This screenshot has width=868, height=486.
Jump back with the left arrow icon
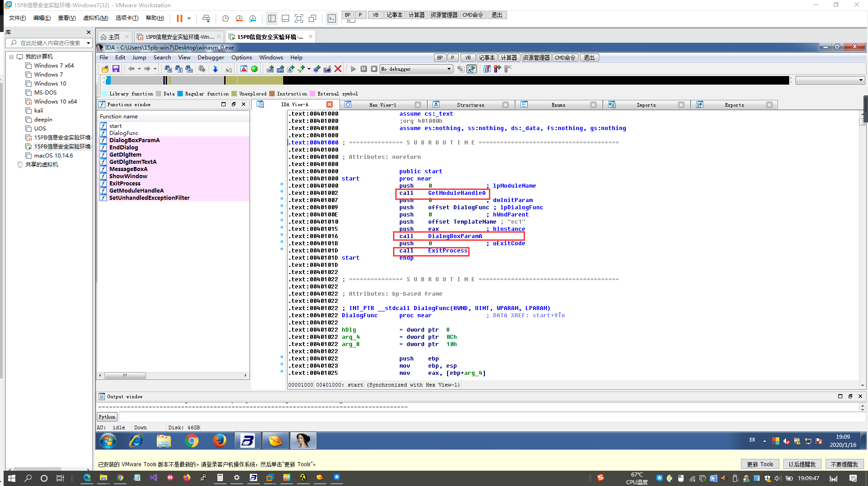(x=131, y=69)
